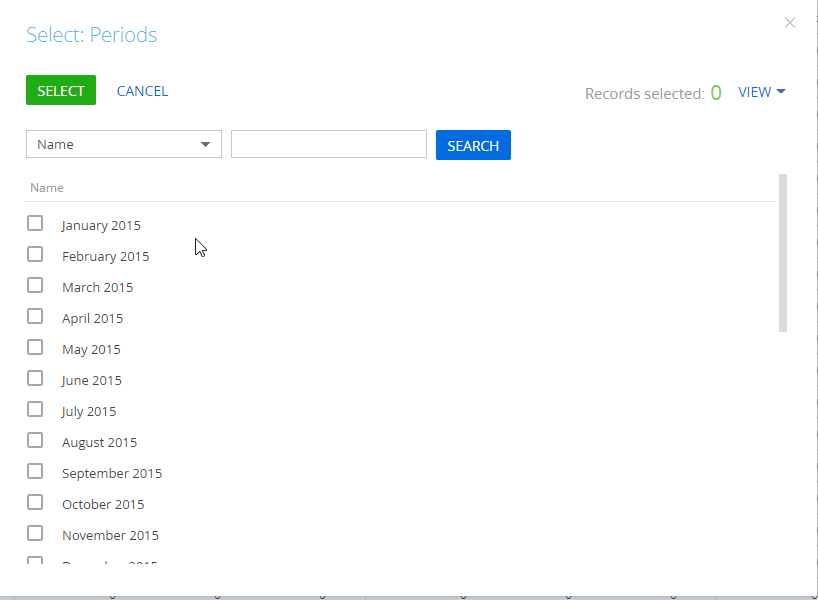818x600 pixels.
Task: Check the November 2015 checkbox
Action: point(35,534)
